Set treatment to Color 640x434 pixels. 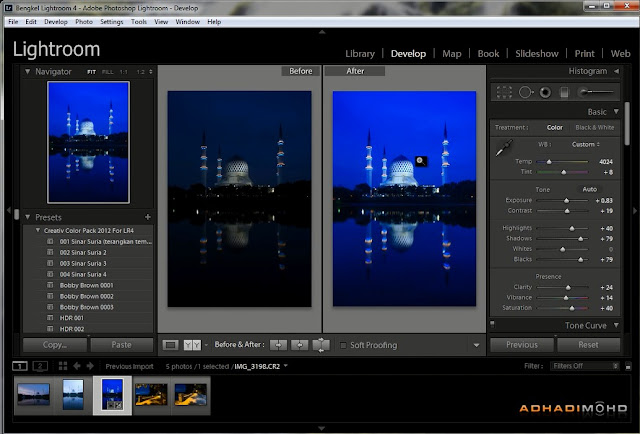(x=555, y=127)
